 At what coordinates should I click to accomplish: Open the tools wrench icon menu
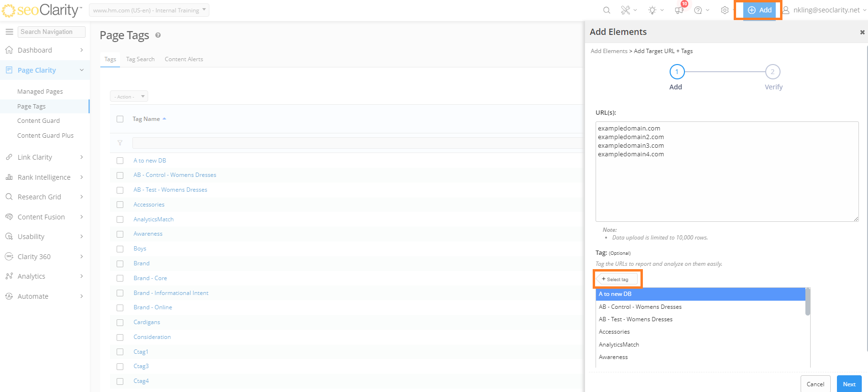click(626, 10)
